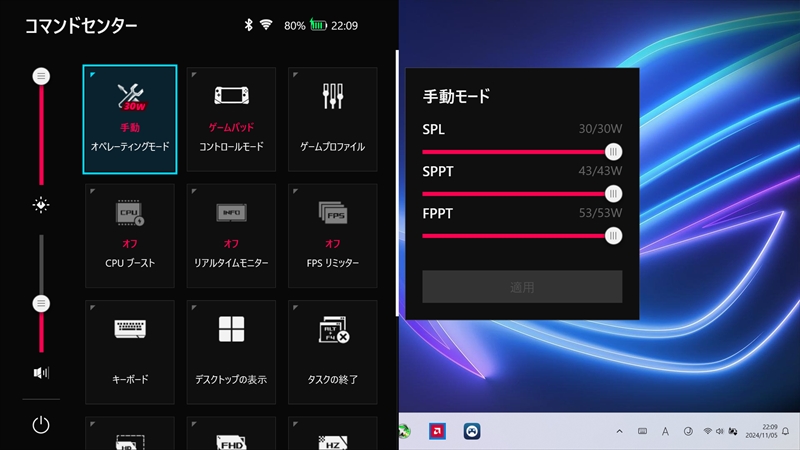Image resolution: width=800 pixels, height=450 pixels.
Task: Toggle the CPU Boost tile
Action: coord(130,236)
